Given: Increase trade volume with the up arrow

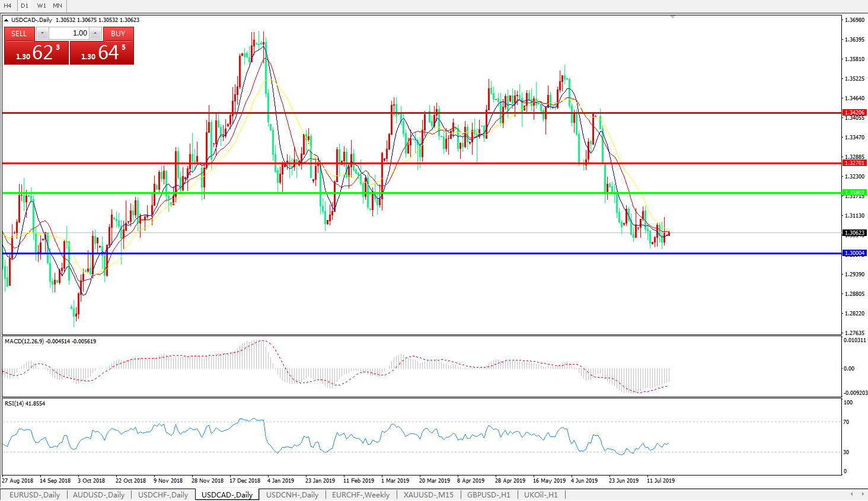Looking at the screenshot, I should pyautogui.click(x=95, y=34).
